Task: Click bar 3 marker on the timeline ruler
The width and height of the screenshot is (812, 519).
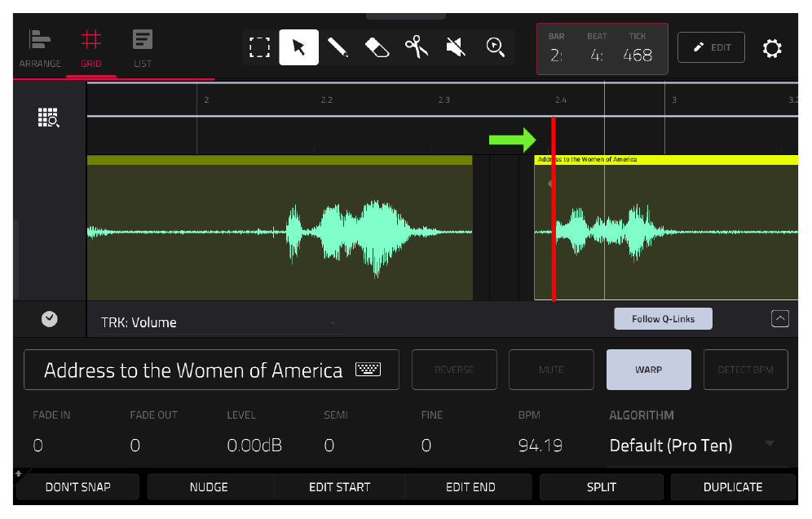Action: (x=673, y=100)
